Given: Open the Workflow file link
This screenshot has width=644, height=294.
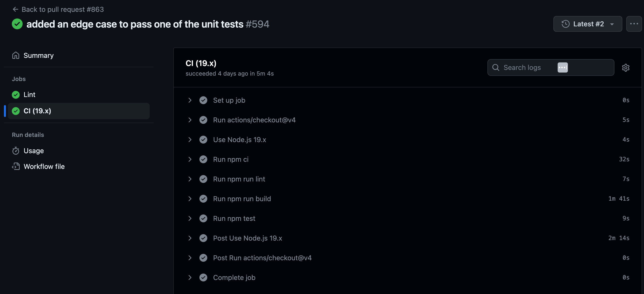Looking at the screenshot, I should pyautogui.click(x=44, y=166).
